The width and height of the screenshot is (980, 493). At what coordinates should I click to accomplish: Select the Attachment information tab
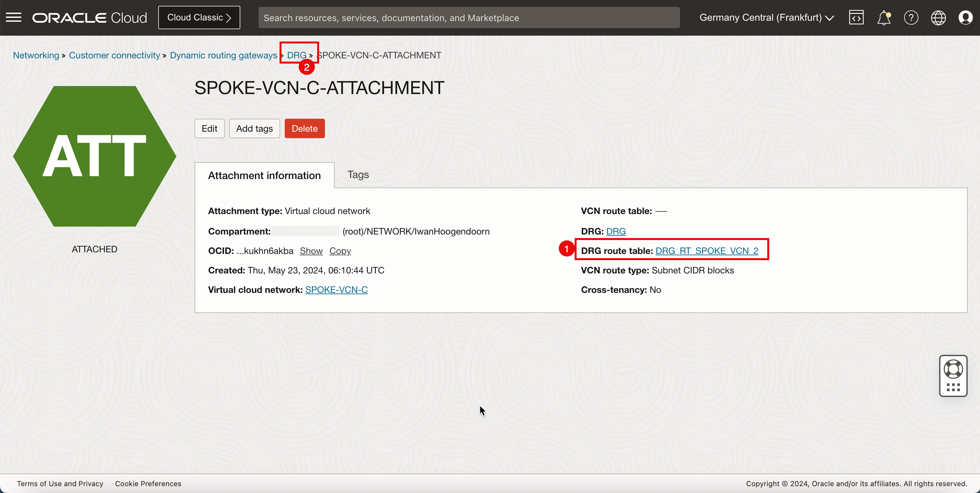(265, 175)
